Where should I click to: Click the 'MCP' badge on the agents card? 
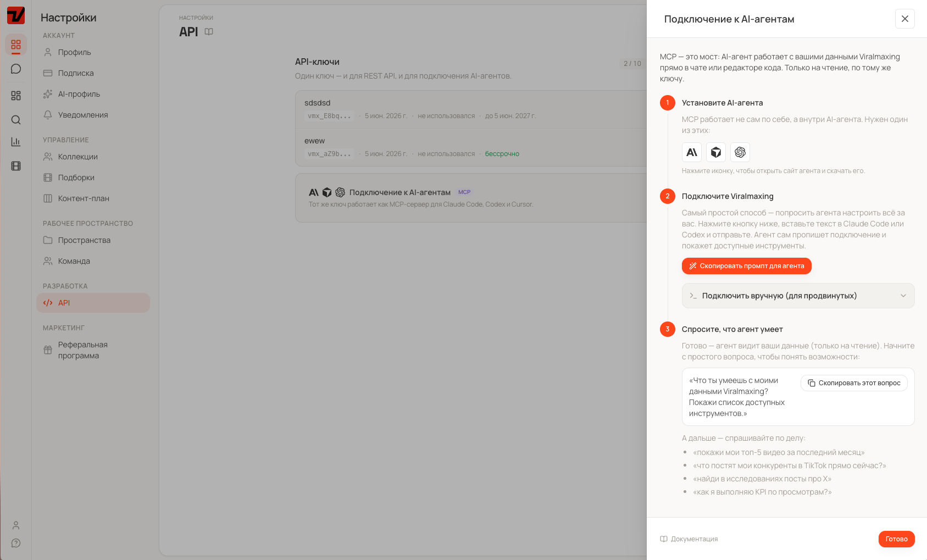(464, 192)
